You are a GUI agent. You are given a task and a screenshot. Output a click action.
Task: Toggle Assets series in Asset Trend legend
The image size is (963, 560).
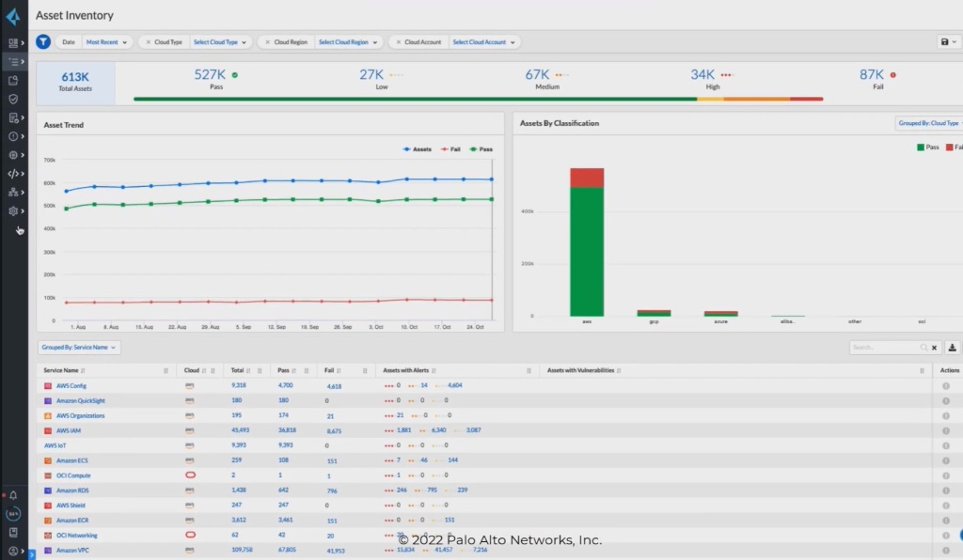tap(417, 149)
